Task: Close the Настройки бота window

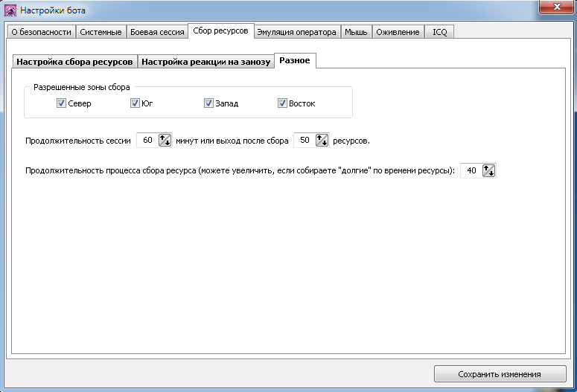Action: pyautogui.click(x=556, y=7)
